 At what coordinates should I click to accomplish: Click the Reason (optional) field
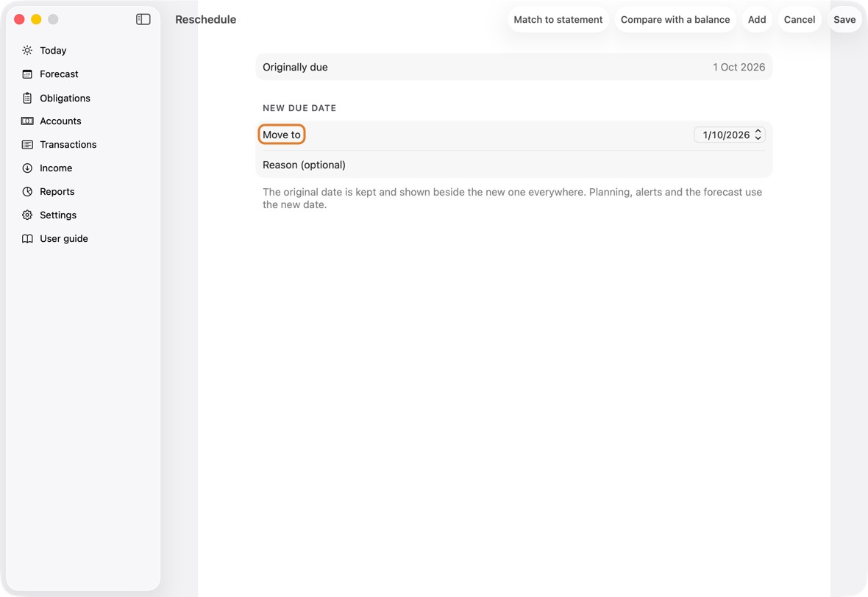tap(513, 165)
